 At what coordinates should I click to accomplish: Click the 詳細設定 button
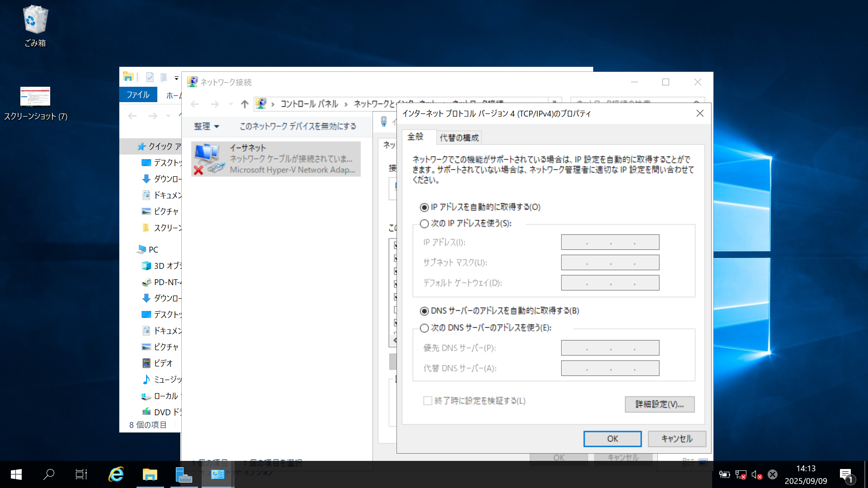pyautogui.click(x=659, y=404)
